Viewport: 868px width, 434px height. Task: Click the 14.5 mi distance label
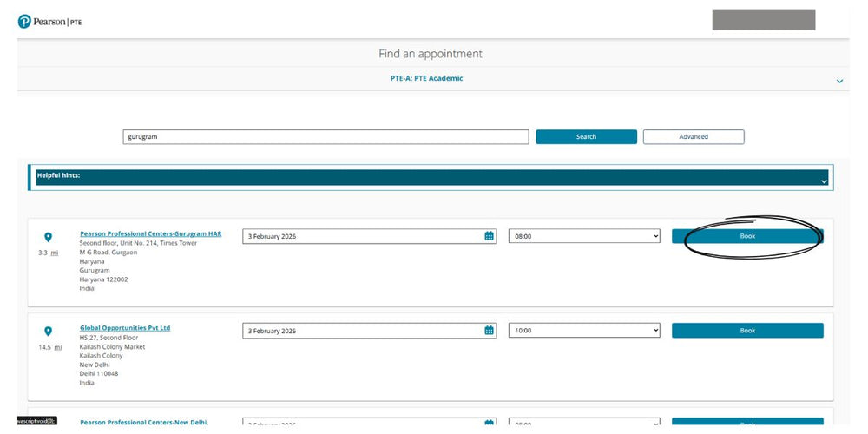(x=49, y=347)
